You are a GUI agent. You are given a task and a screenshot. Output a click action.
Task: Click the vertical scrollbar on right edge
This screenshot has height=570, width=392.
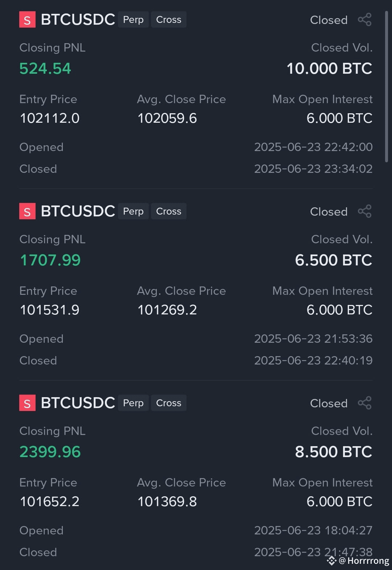click(387, 86)
